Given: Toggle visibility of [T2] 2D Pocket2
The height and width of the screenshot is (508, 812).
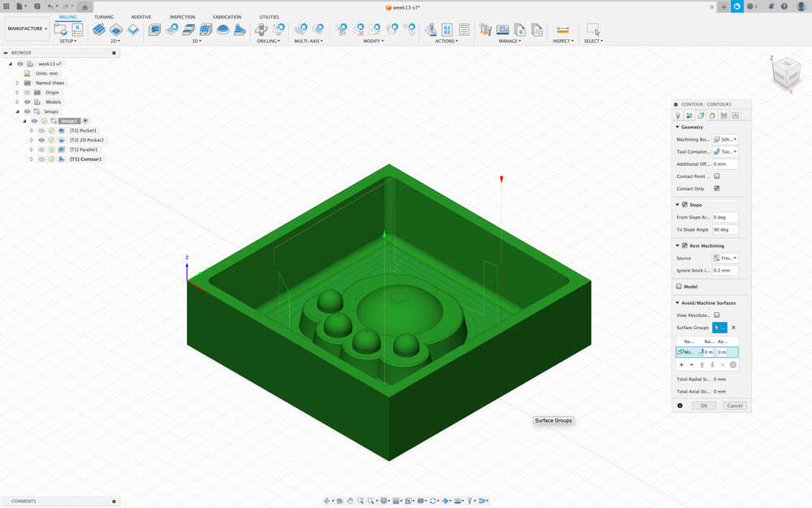Looking at the screenshot, I should pyautogui.click(x=41, y=140).
